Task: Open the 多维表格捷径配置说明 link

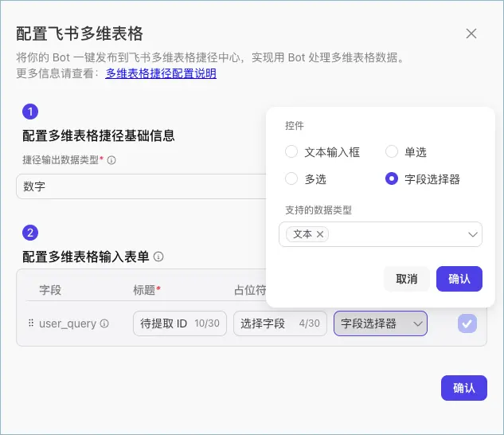Action: click(x=161, y=73)
